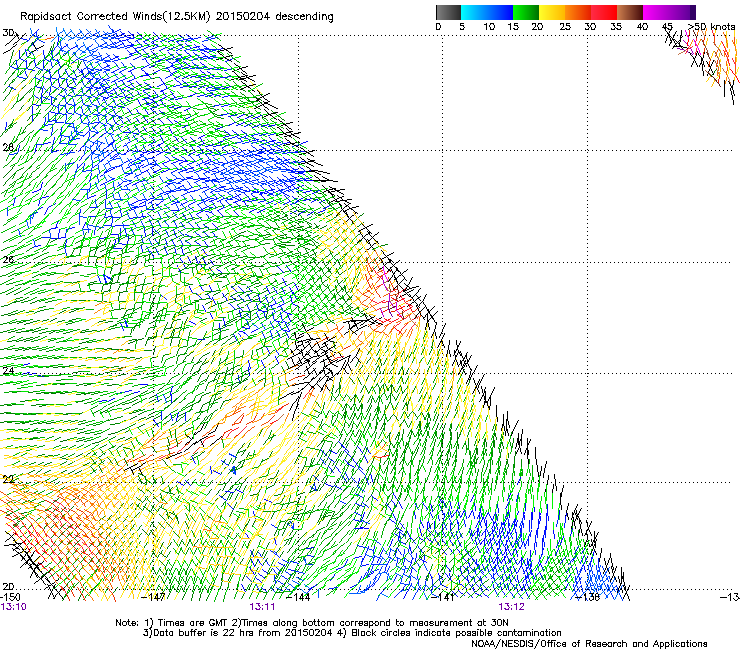Click the '20150204 descending' date text
Viewport: 740px width, 650px height.
(x=274, y=17)
